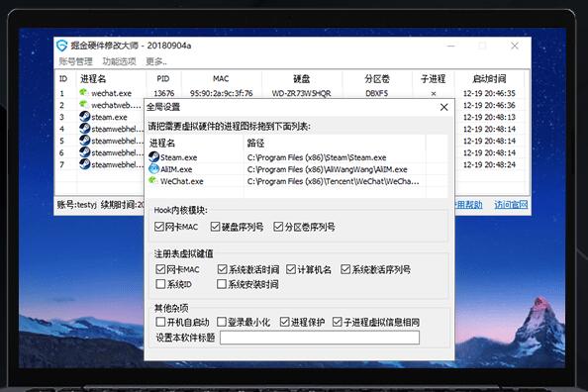Image resolution: width=588 pixels, height=392 pixels.
Task: Open 更多.. menu
Action: 156,61
